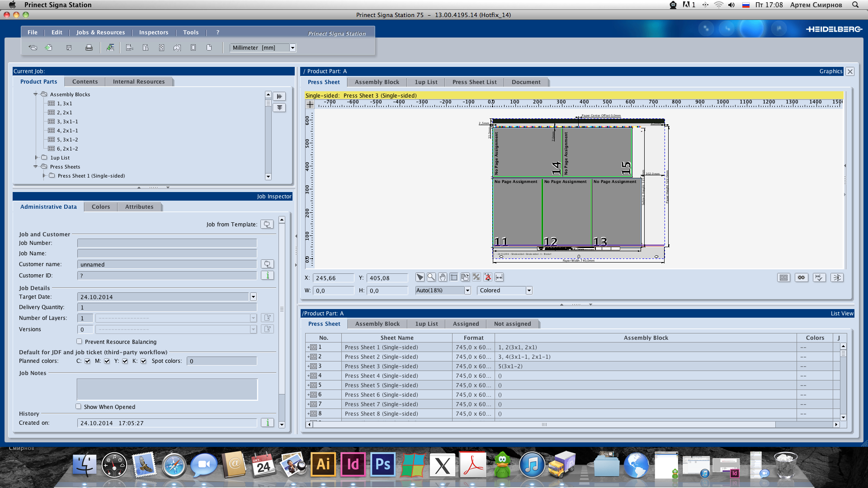This screenshot has height=488, width=868.
Task: Click the binoculars-style view options button
Action: pos(802,278)
